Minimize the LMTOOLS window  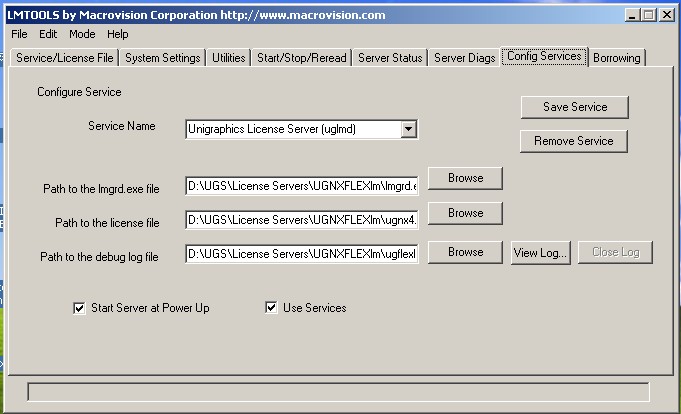(632, 15)
